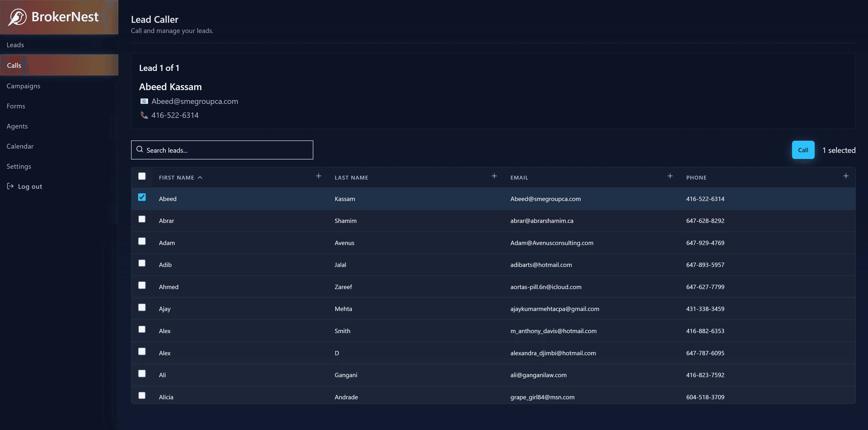This screenshot has height=430, width=868.
Task: Select the Ahmed Zareef table row
Action: click(x=404, y=287)
